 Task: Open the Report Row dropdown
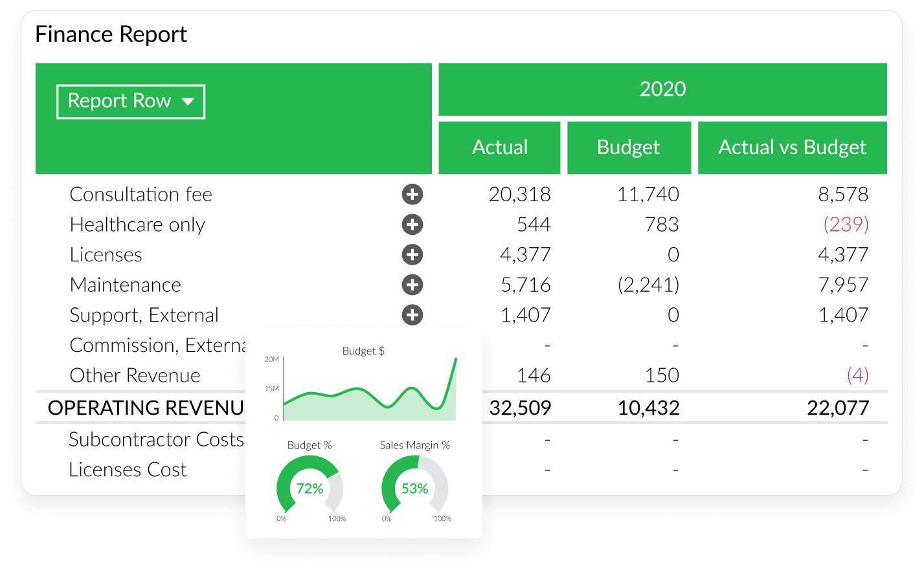[x=131, y=102]
